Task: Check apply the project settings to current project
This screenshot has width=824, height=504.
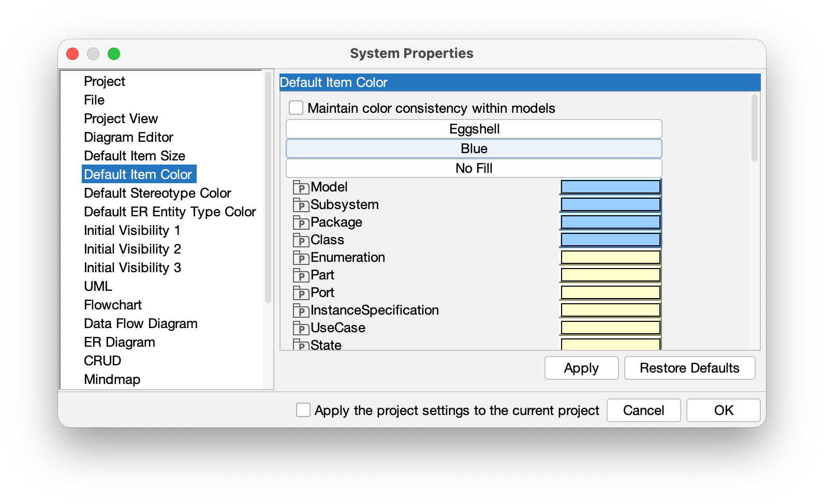Action: click(302, 410)
